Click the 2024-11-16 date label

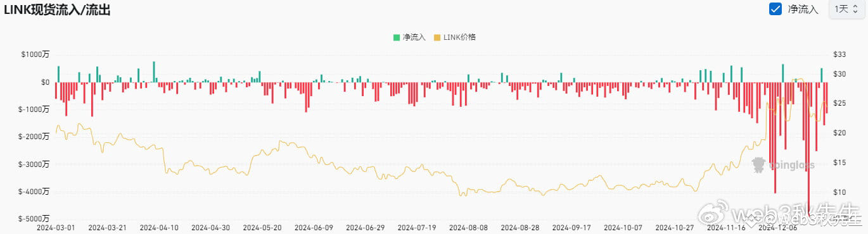pyautogui.click(x=727, y=227)
